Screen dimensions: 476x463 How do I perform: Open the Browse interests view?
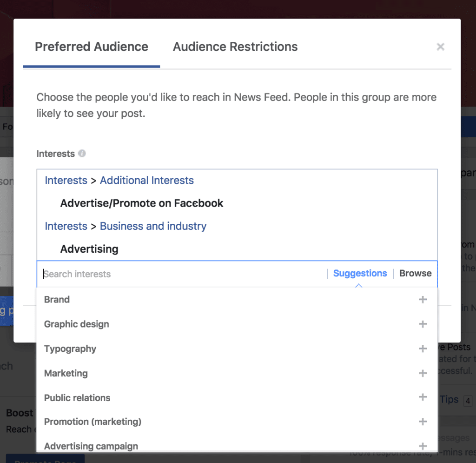pos(415,273)
